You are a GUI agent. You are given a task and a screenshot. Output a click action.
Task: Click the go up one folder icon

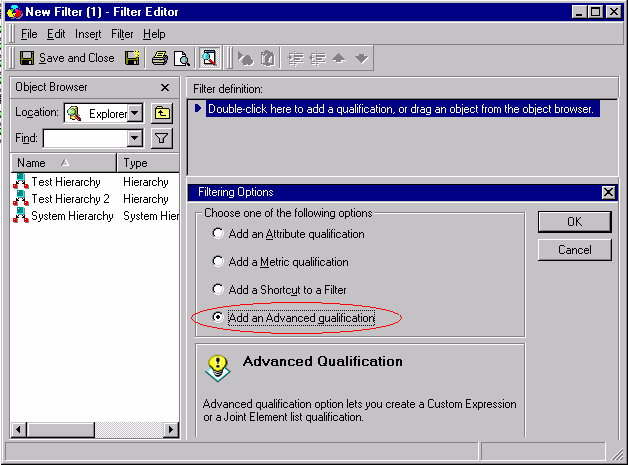pyautogui.click(x=162, y=113)
